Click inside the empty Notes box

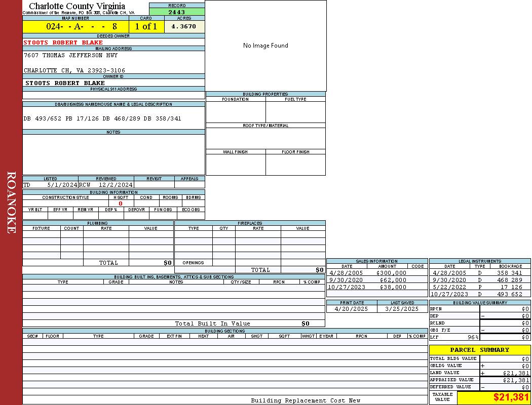(x=113, y=154)
